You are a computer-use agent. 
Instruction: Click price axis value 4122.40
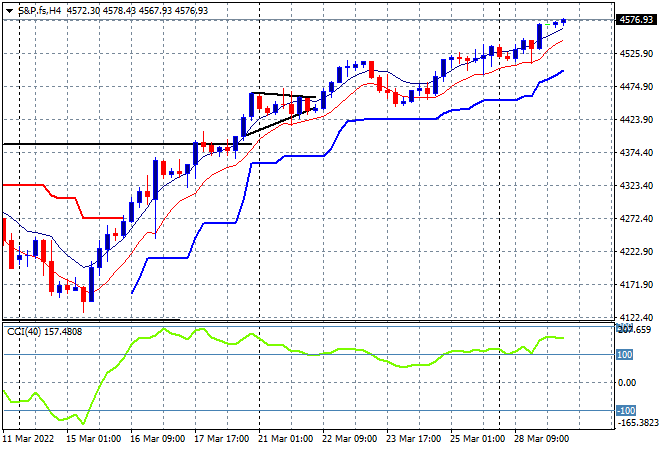pos(636,317)
